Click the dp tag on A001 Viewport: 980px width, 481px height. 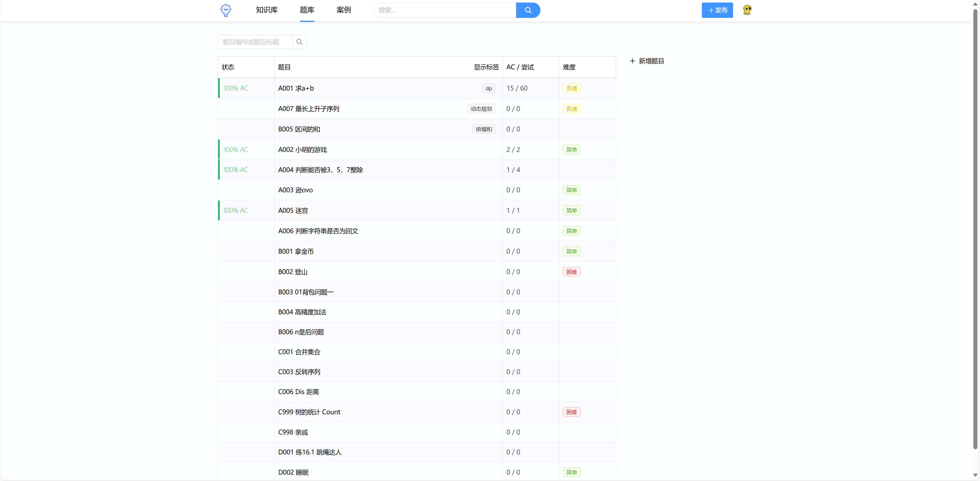(488, 88)
